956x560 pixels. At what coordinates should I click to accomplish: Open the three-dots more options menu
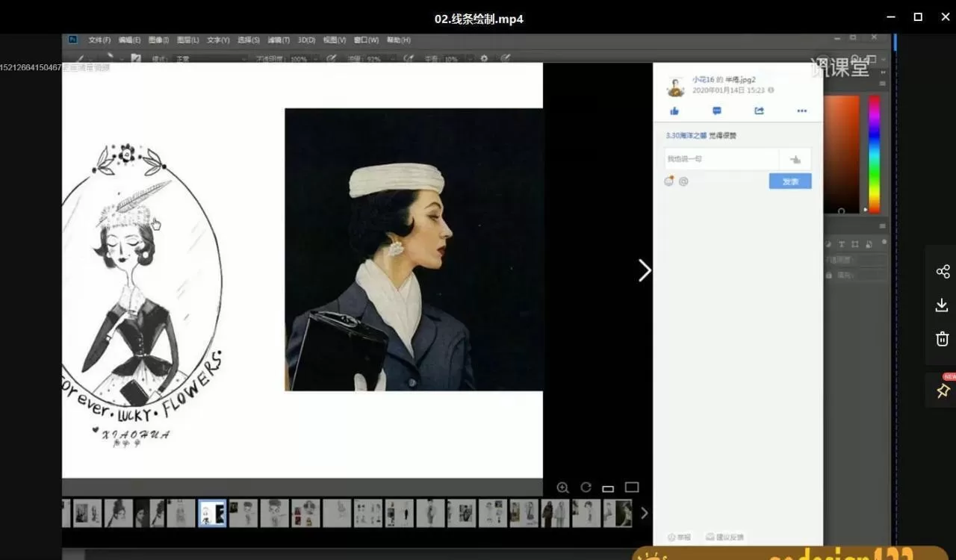coord(801,111)
